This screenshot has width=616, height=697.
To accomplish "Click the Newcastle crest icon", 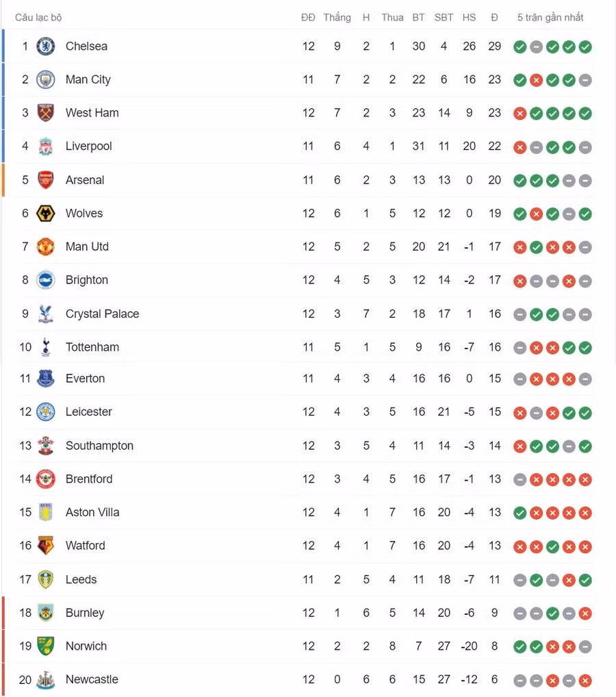I will [x=46, y=680].
